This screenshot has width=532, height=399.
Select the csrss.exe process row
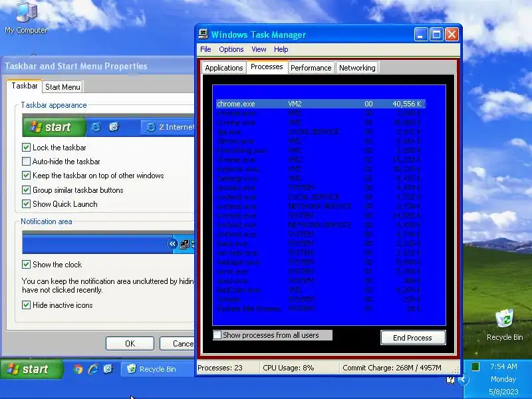tap(321, 271)
